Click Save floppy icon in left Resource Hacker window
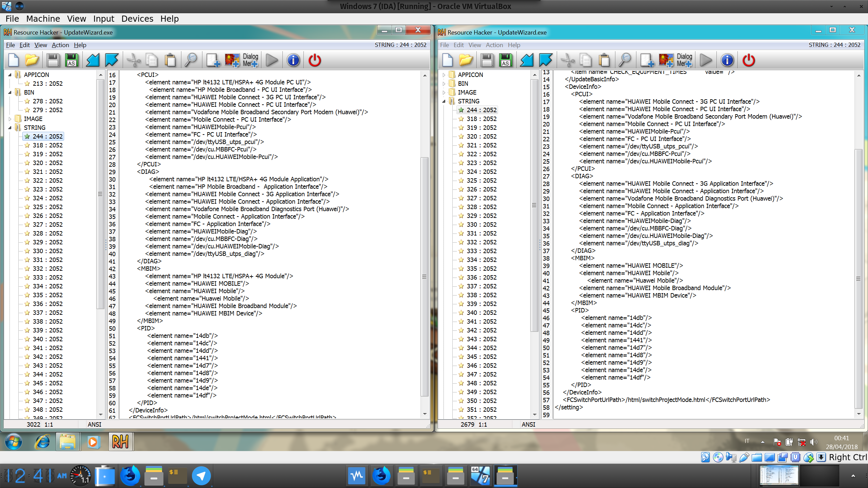Screen dimensions: 868x488 [53, 60]
